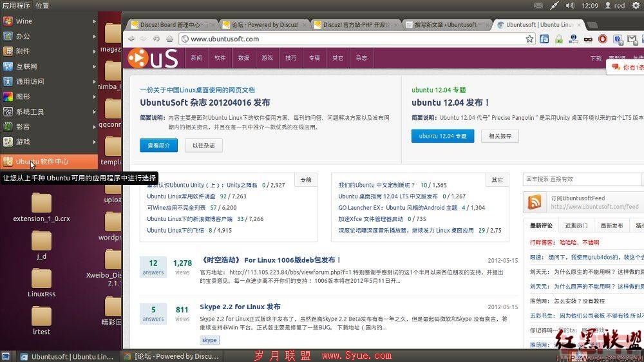Open the extension_1_0.crx desktop folder
This screenshot has width=644, height=362.
coord(41,207)
